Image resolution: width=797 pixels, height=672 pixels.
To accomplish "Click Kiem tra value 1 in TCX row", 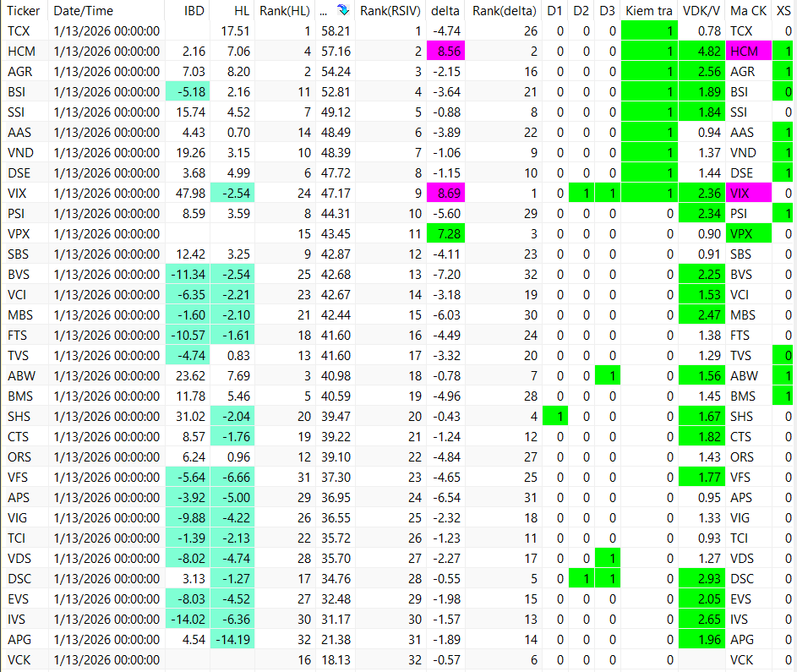I will click(650, 31).
